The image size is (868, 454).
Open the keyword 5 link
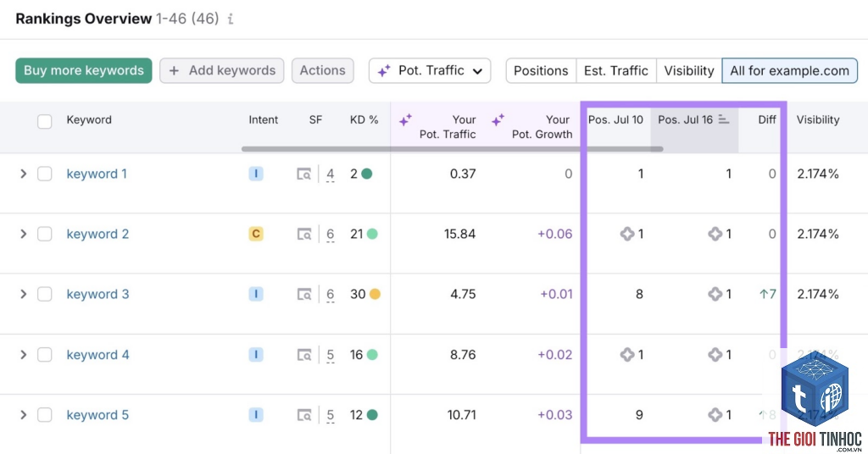[97, 415]
